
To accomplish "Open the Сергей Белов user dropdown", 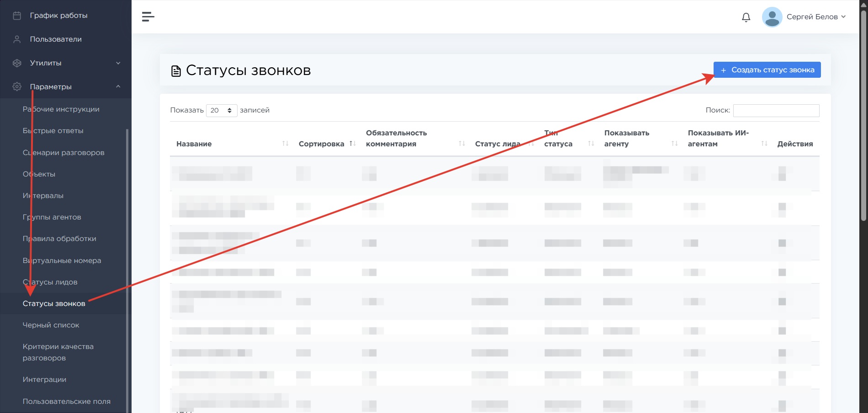I will [x=816, y=17].
